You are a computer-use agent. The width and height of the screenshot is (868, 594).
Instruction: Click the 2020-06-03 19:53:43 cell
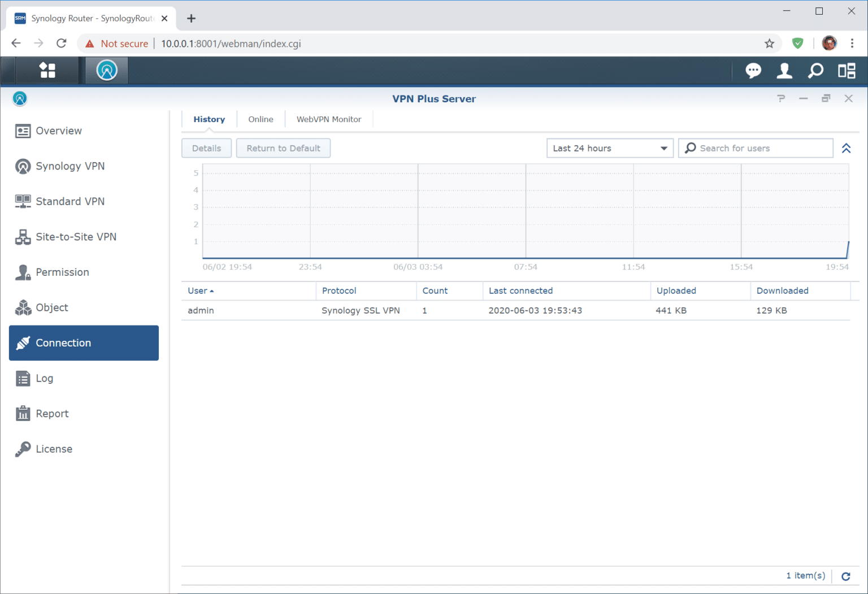(x=535, y=310)
